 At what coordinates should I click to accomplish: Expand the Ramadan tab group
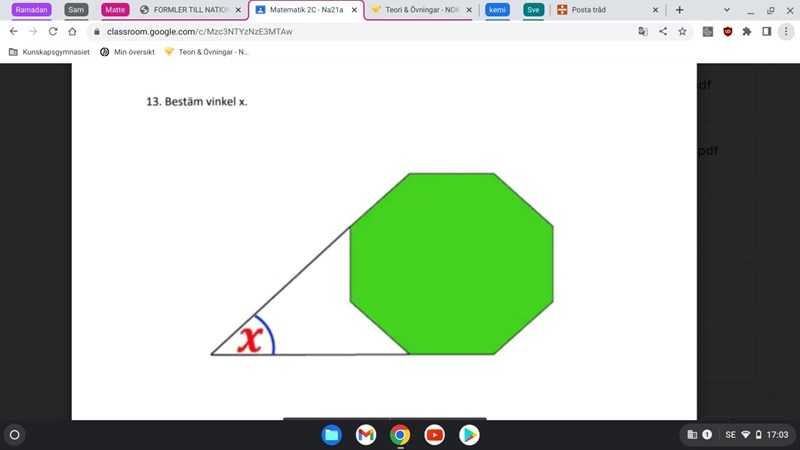(x=32, y=9)
